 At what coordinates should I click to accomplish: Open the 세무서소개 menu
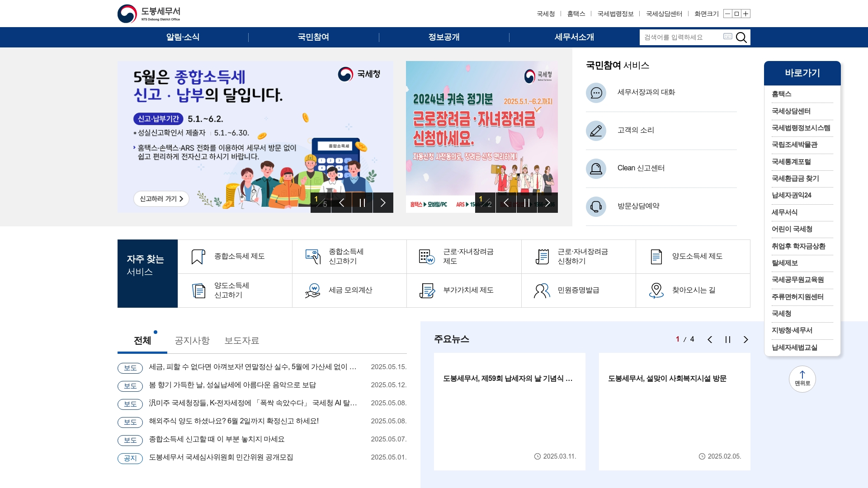(574, 37)
